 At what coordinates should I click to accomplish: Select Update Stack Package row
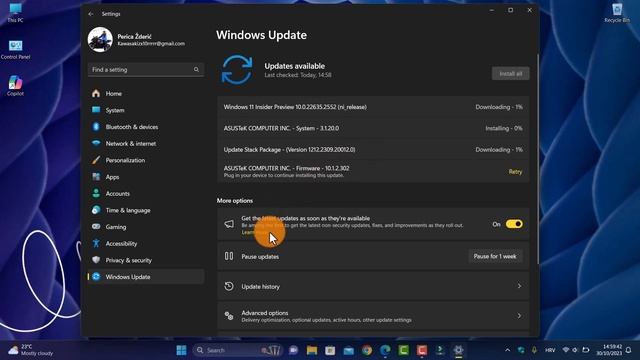[373, 149]
